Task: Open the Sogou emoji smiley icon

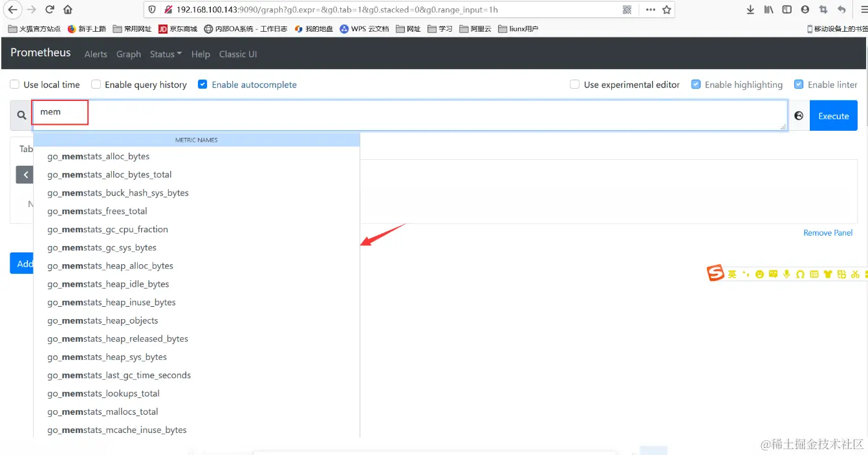Action: 759,274
